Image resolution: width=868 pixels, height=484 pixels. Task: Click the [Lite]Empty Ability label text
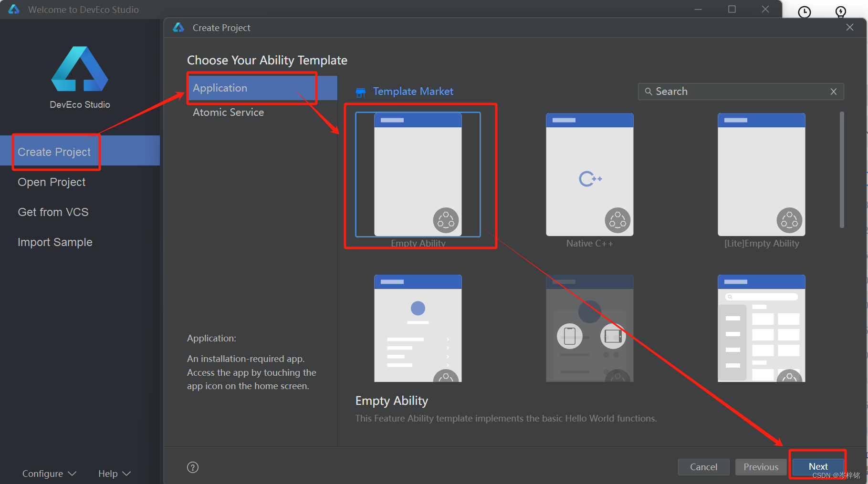762,243
